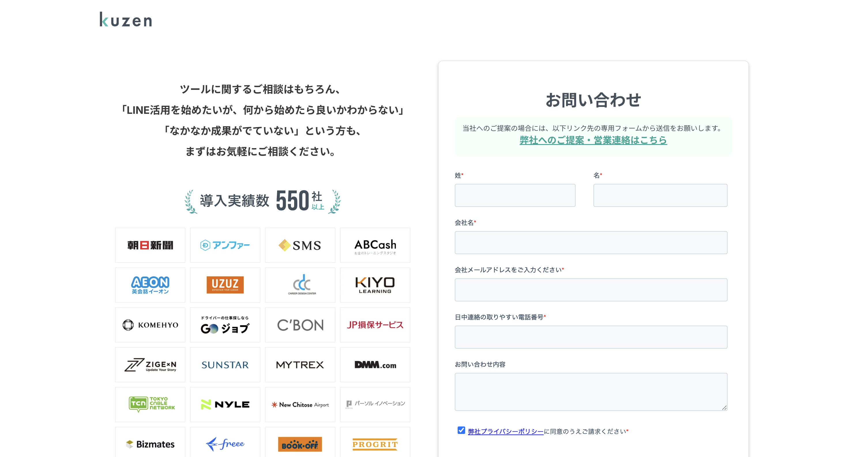
Task: Select the パーソル イノベーション logo
Action: pos(375,405)
